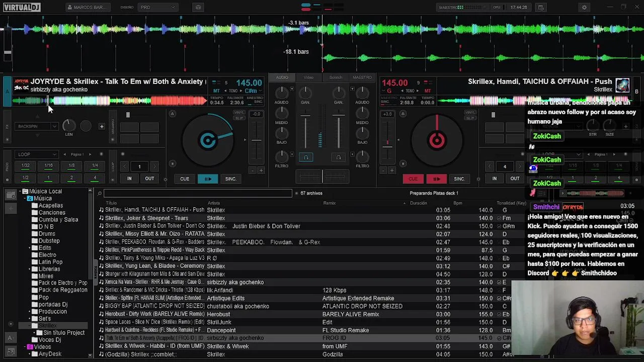
Task: Open the Acapellas folder
Action: (51, 206)
